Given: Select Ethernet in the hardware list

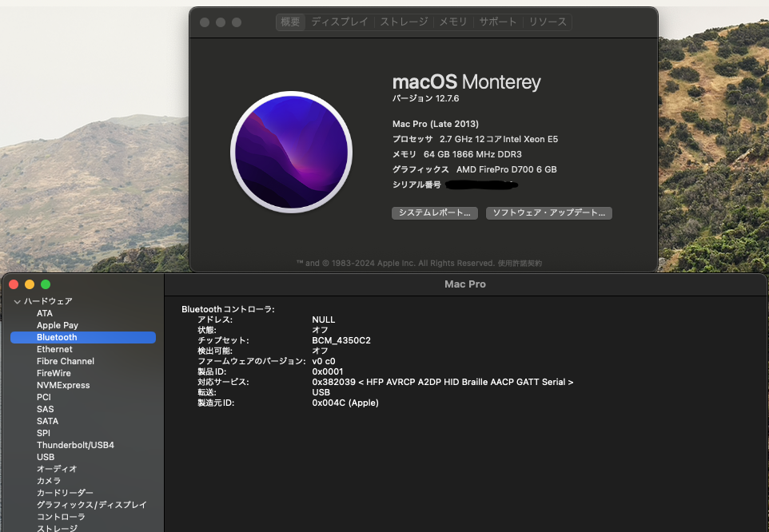Looking at the screenshot, I should tap(54, 350).
